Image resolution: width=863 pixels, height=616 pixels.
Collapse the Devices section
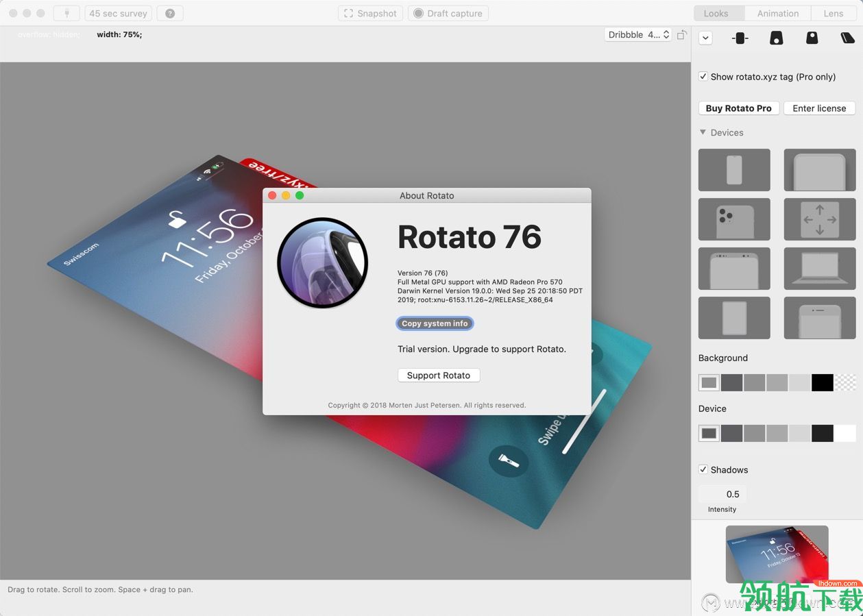pyautogui.click(x=703, y=132)
